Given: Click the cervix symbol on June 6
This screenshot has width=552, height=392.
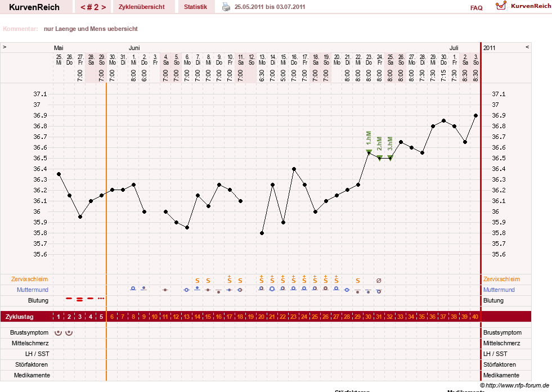Looking at the screenshot, I should pos(187,290).
